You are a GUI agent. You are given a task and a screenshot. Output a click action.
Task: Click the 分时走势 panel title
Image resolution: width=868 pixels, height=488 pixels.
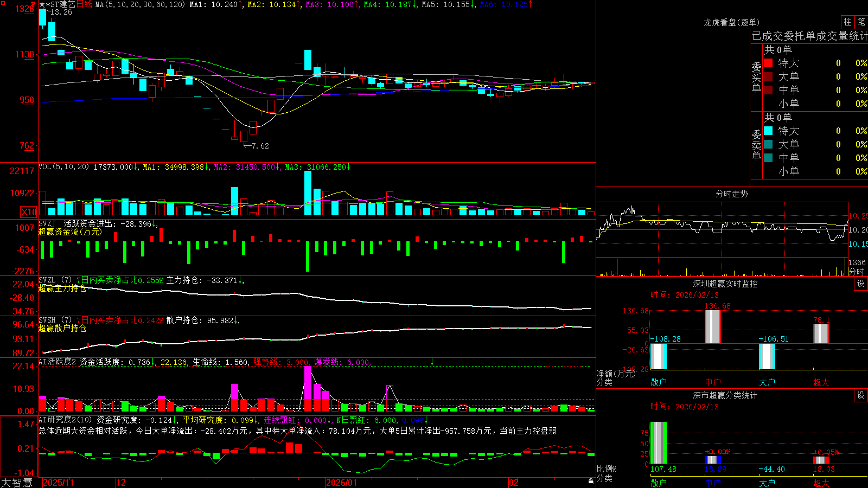731,194
